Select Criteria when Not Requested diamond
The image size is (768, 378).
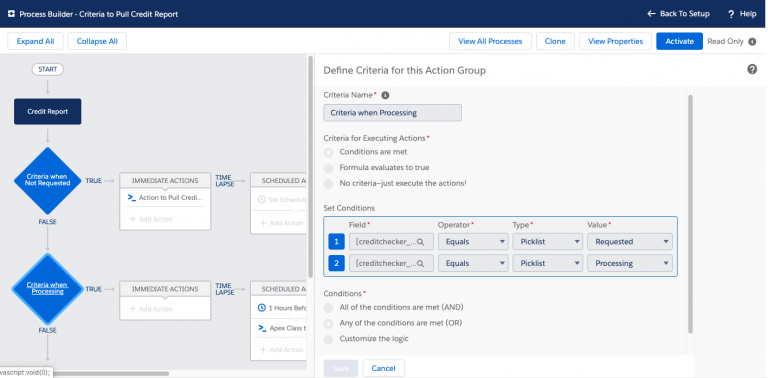pos(48,181)
